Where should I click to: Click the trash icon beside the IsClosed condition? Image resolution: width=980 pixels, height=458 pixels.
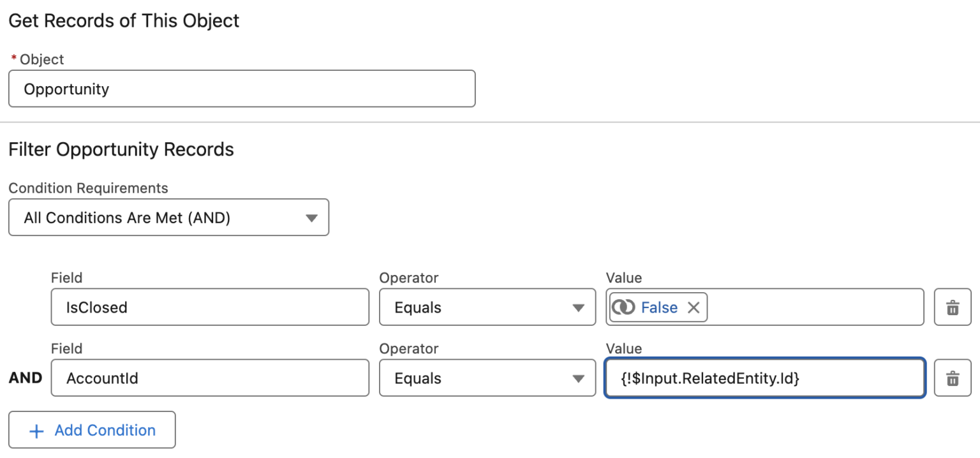(x=952, y=307)
